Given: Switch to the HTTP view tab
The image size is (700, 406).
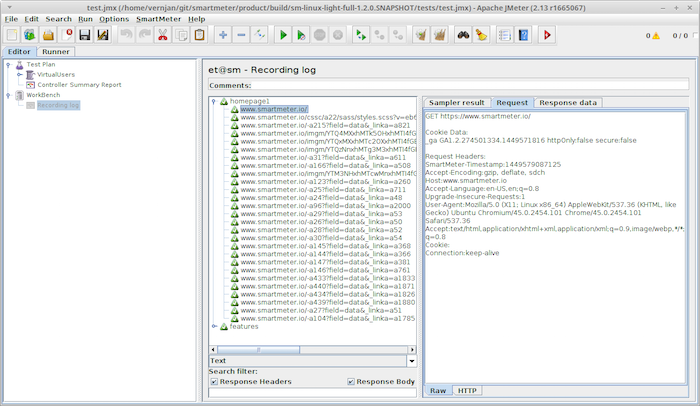Looking at the screenshot, I should tap(467, 391).
